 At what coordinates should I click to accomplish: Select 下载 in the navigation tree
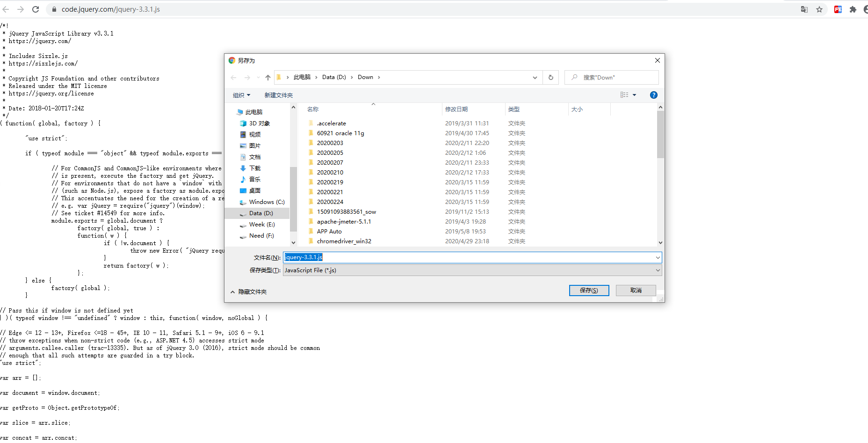click(x=255, y=168)
